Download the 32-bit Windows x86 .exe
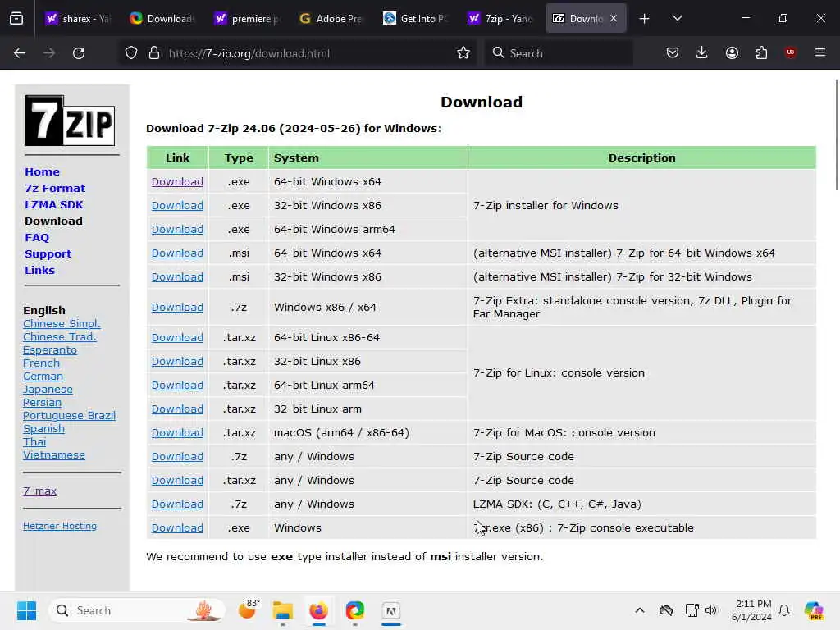Viewport: 840px width, 630px height. tap(177, 205)
